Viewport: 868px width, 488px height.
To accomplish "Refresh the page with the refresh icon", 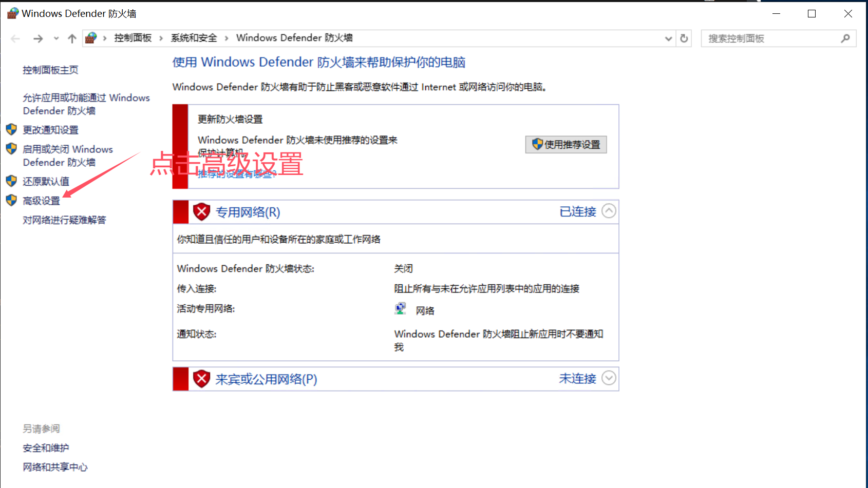I will [x=684, y=38].
